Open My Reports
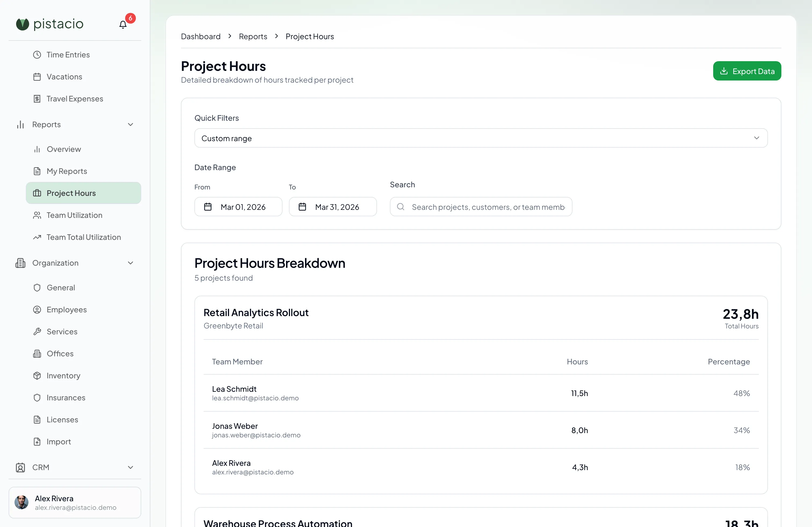 coord(83,171)
